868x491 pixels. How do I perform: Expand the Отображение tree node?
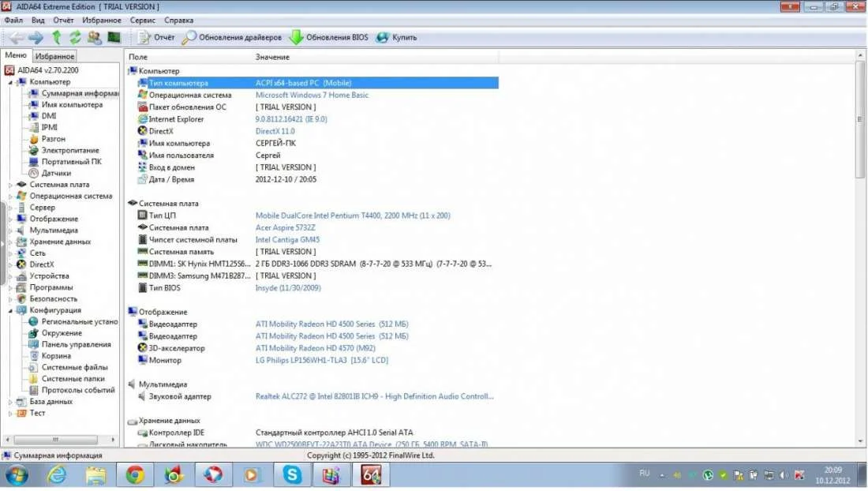pos(10,219)
